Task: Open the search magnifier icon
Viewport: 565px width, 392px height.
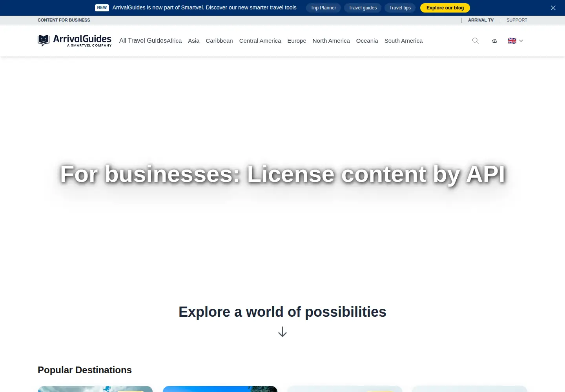Action: click(475, 41)
